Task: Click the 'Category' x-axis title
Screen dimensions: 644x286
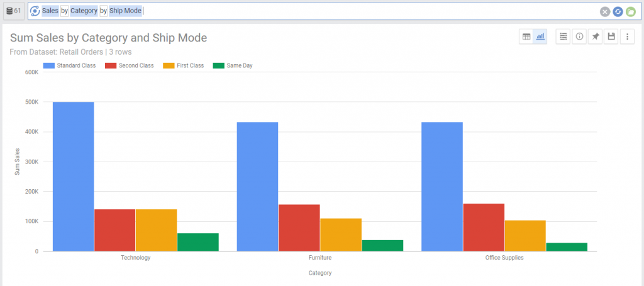Action: click(320, 273)
